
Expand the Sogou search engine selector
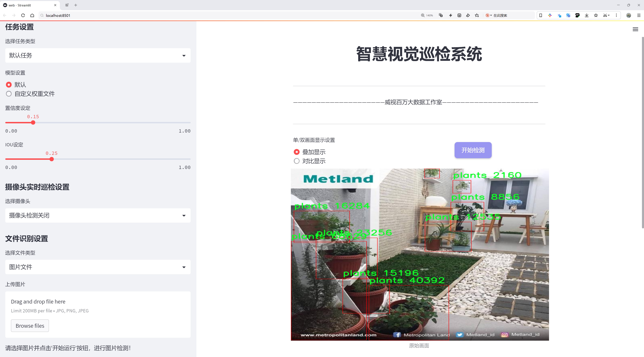click(x=489, y=15)
